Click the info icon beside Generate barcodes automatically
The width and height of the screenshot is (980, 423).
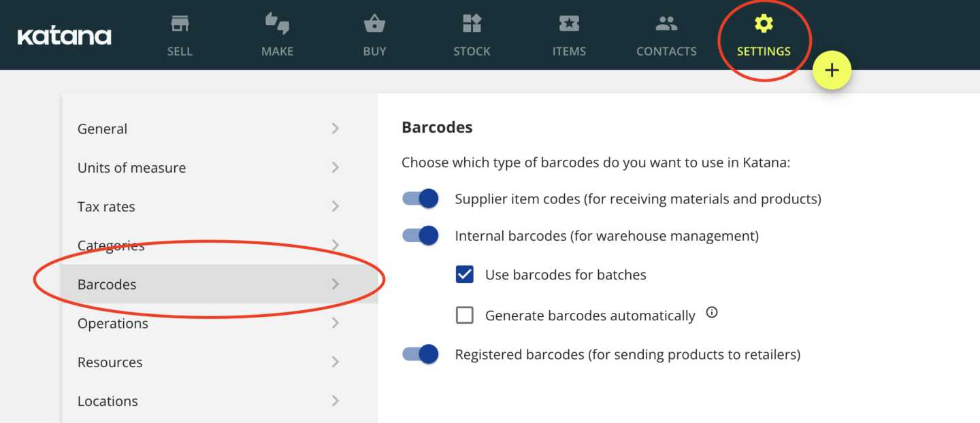(x=711, y=311)
